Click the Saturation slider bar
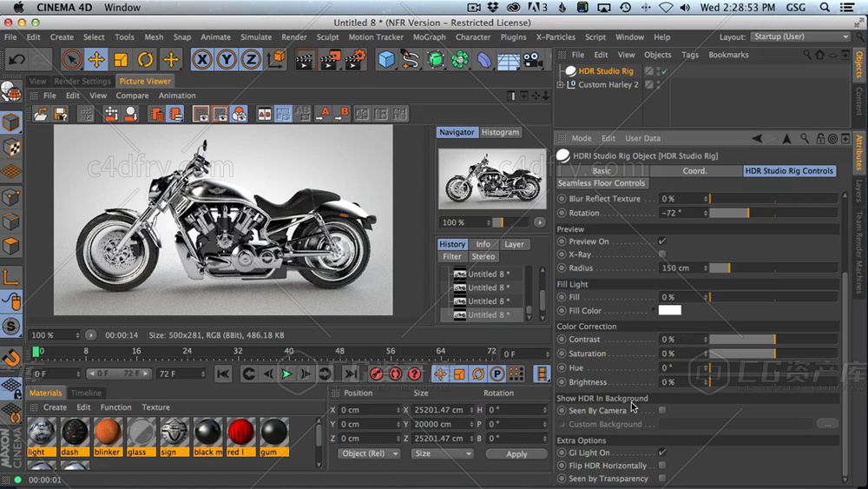The height and width of the screenshot is (489, 868). coord(773,354)
